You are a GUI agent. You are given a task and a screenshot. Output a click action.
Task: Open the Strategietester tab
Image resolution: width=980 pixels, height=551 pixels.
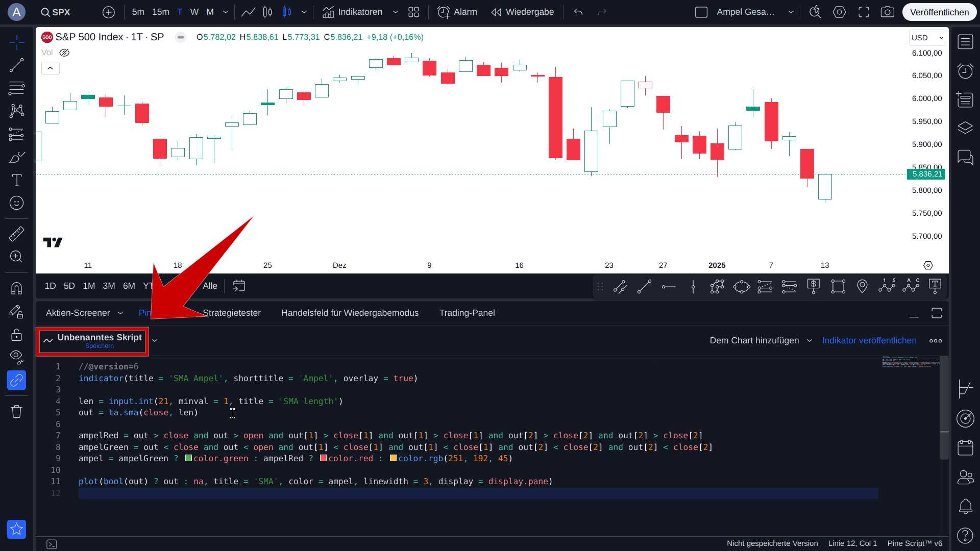click(x=232, y=313)
